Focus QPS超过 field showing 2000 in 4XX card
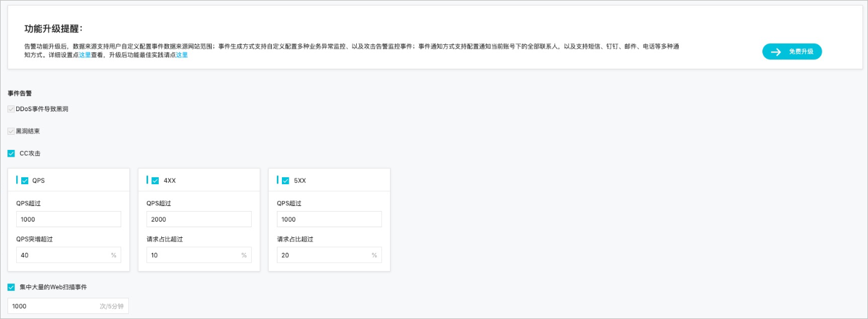The width and height of the screenshot is (868, 319). [x=199, y=219]
